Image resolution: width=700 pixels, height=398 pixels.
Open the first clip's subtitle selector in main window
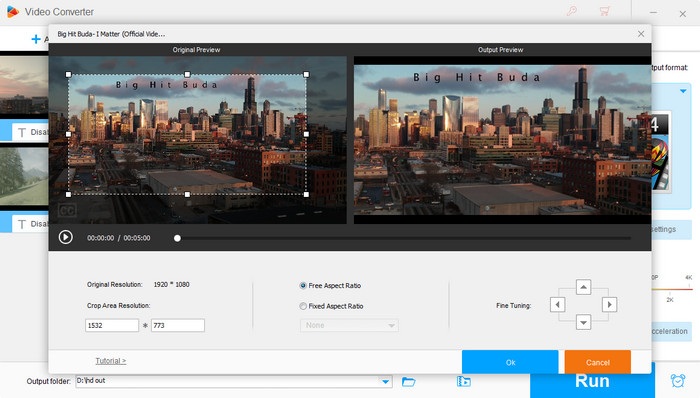pyautogui.click(x=30, y=132)
